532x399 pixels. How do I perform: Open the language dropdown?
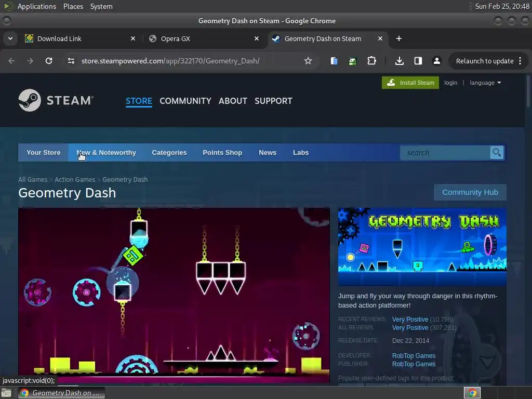click(485, 83)
